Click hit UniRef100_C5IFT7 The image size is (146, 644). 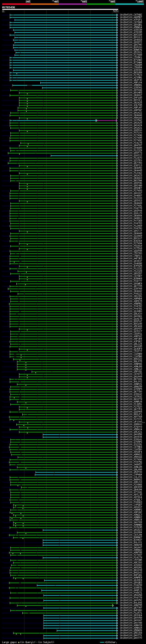[131, 352]
